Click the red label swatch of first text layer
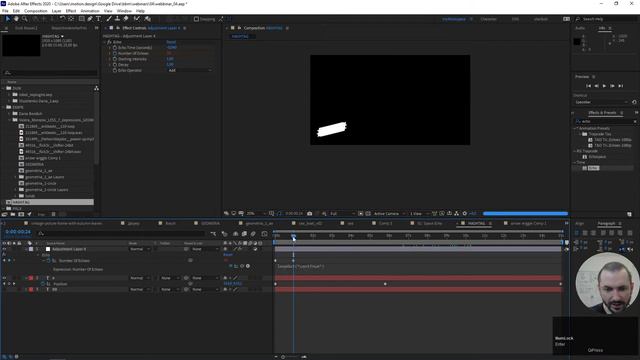Image resolution: width=640 pixels, height=360 pixels. coord(31,278)
